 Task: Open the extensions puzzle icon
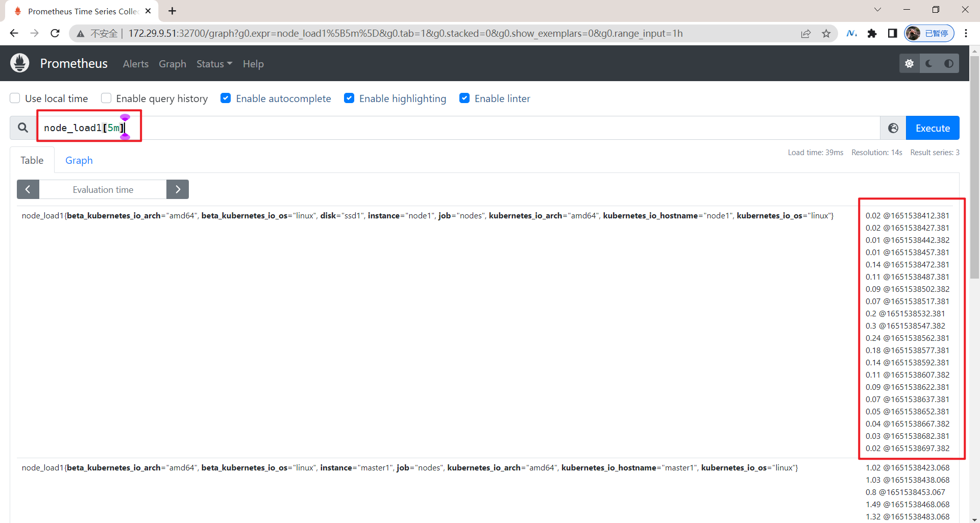pyautogui.click(x=872, y=33)
